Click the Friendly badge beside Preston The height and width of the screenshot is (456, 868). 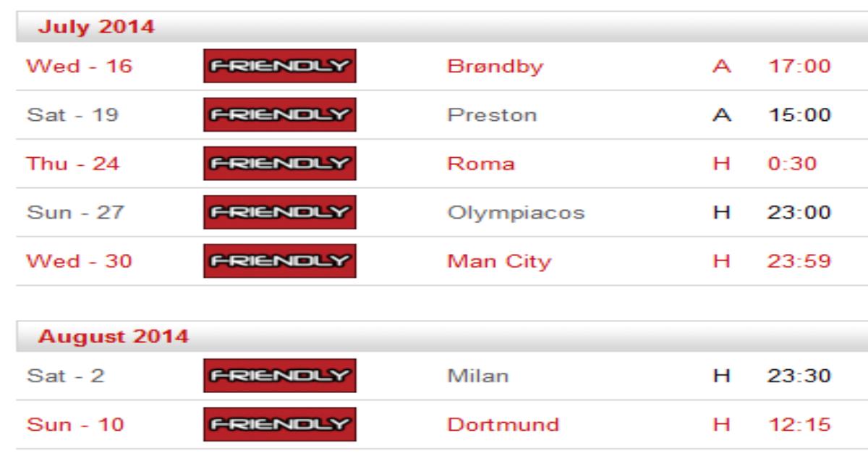(280, 115)
